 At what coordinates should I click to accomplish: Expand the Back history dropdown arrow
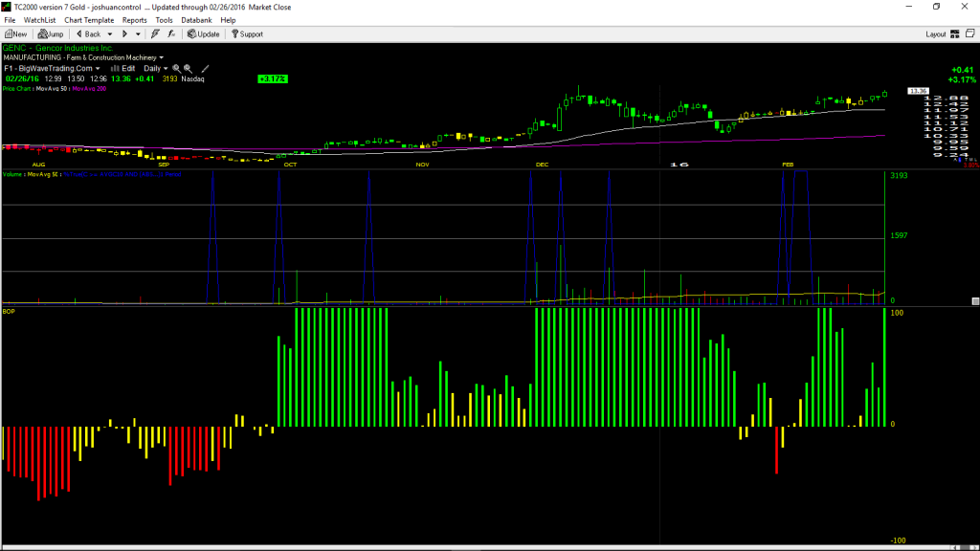[x=110, y=34]
